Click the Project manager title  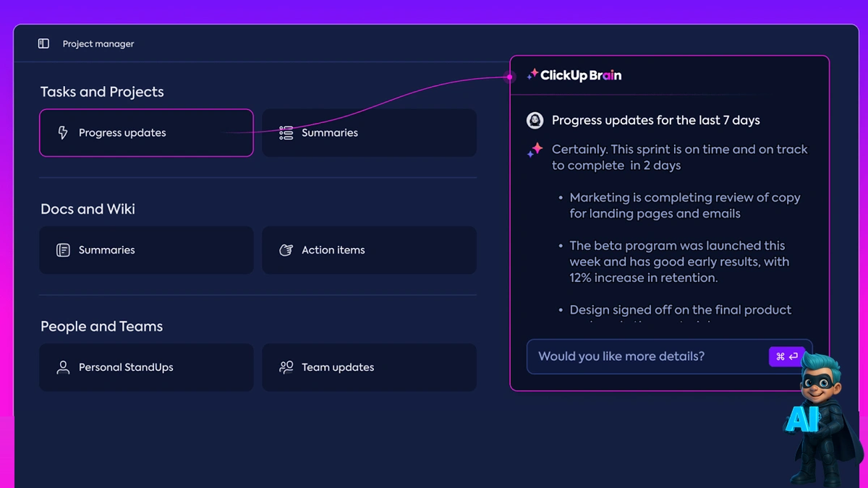(98, 44)
